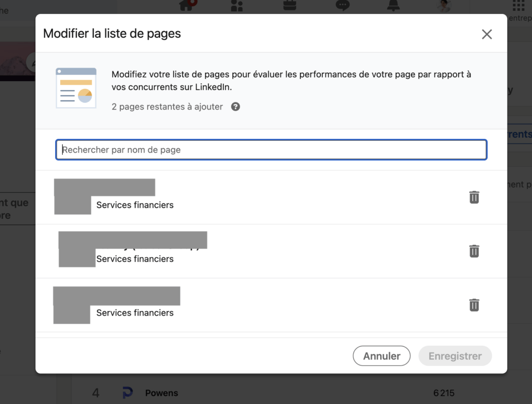Open the My Network people icon

point(237,5)
